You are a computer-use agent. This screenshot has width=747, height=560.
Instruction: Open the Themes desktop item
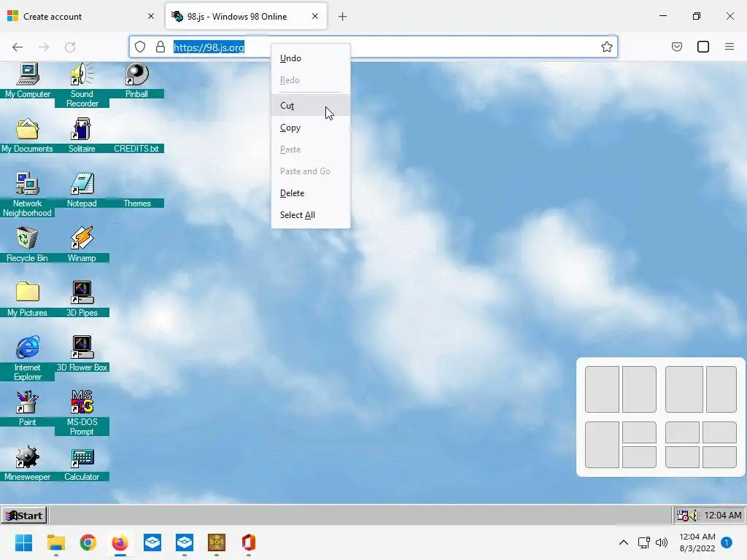point(136,203)
